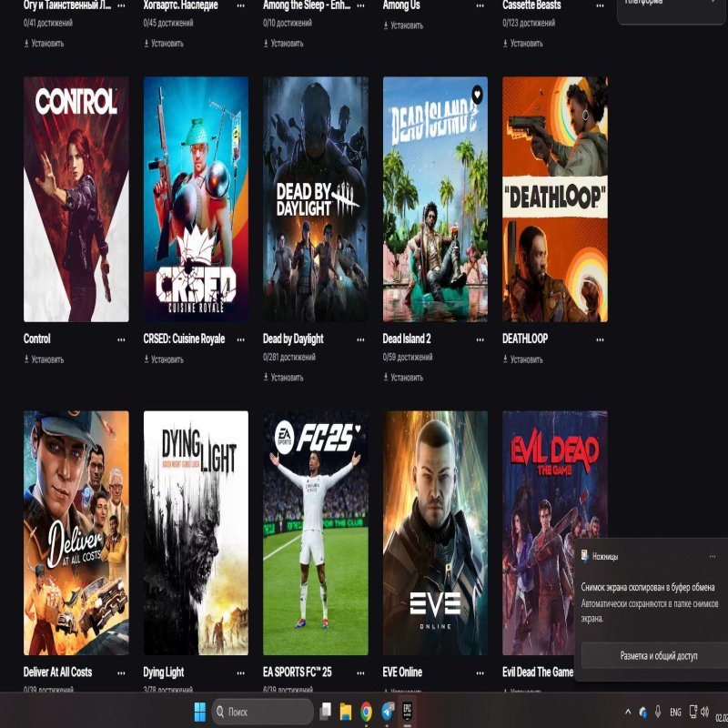Click the microphone icon in system tray
This screenshot has width=728, height=728.
click(657, 712)
